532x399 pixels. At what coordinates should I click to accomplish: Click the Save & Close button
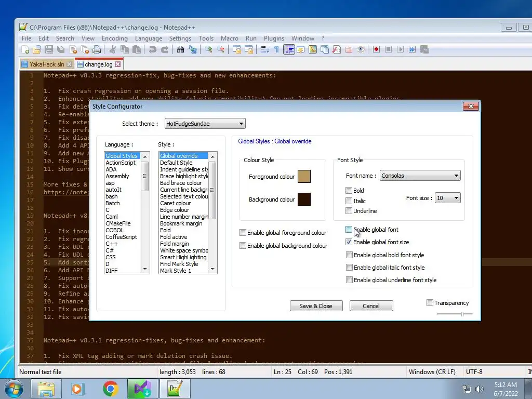point(316,305)
